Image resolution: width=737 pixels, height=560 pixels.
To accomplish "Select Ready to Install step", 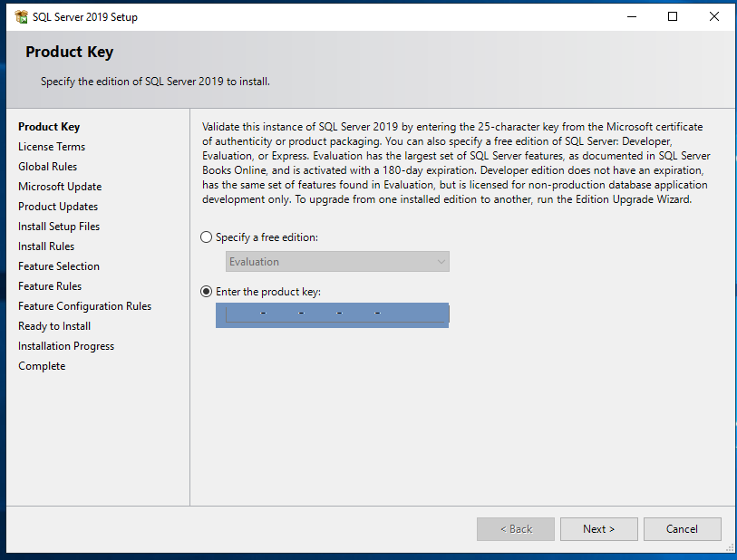I will click(53, 325).
